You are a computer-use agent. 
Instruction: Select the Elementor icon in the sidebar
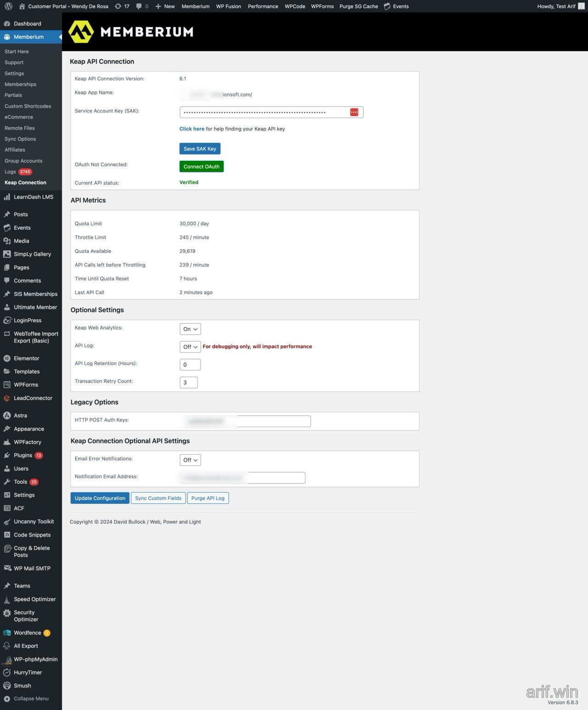point(7,358)
